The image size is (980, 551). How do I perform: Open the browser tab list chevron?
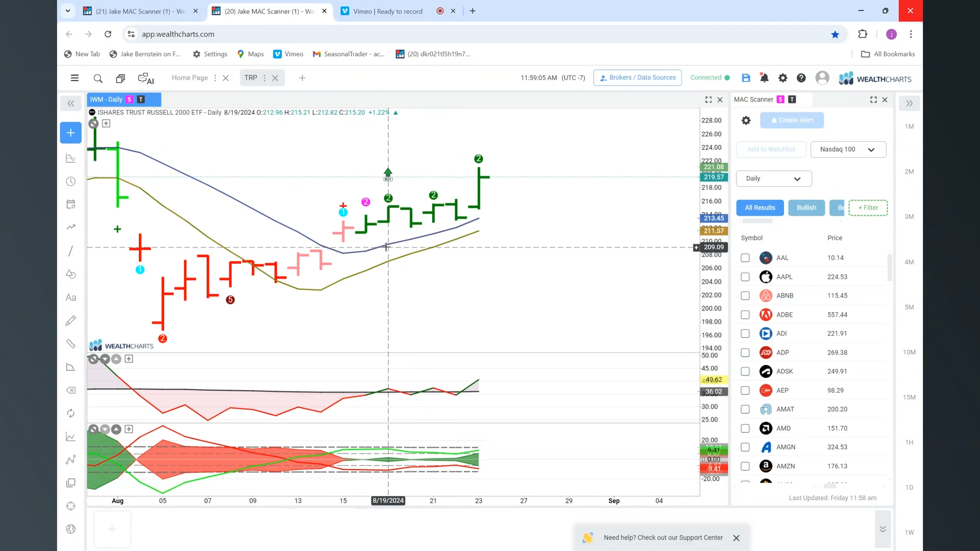(x=67, y=11)
